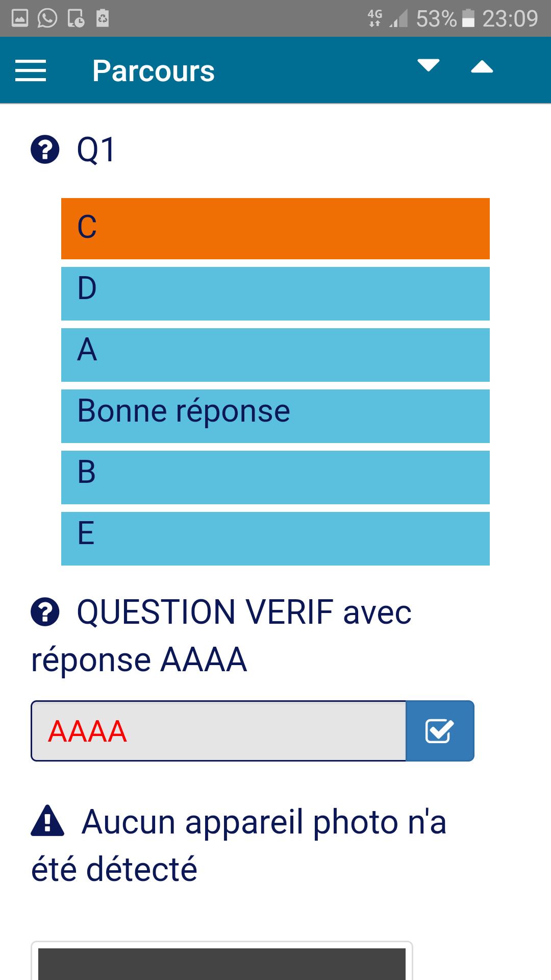Tap the no-camera warning triangle icon
The height and width of the screenshot is (980, 551).
47,821
